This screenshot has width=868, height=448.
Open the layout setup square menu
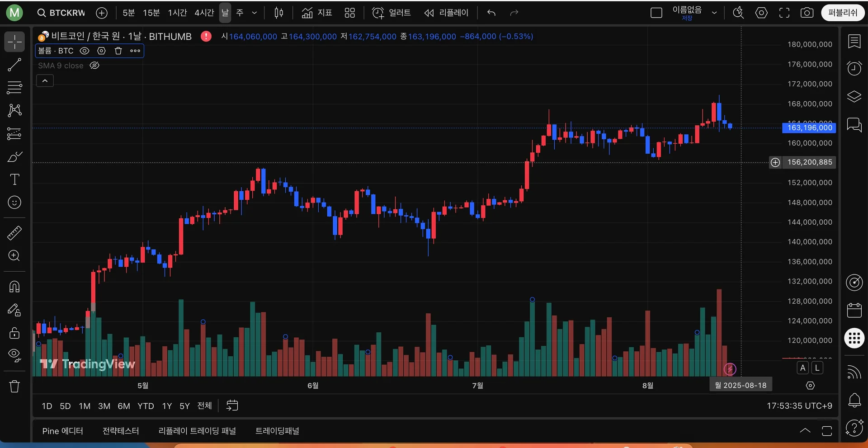coord(656,13)
